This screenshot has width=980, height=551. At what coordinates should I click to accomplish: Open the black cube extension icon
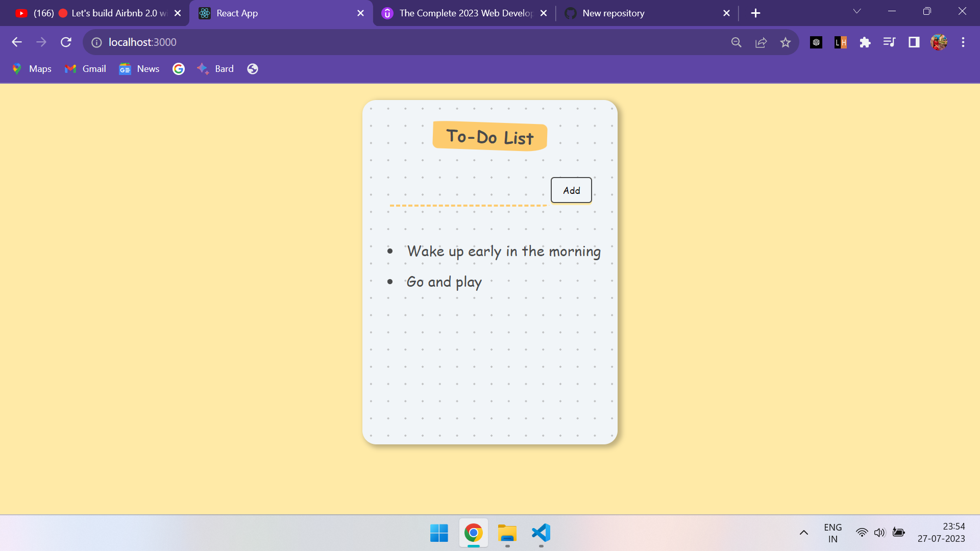click(816, 42)
